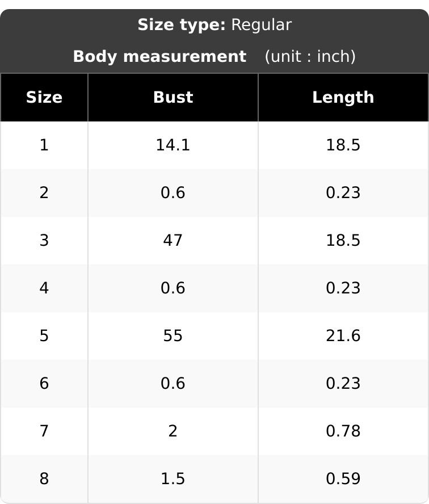429x504 pixels.
Task: Click length value 21.6
Action: tap(343, 335)
